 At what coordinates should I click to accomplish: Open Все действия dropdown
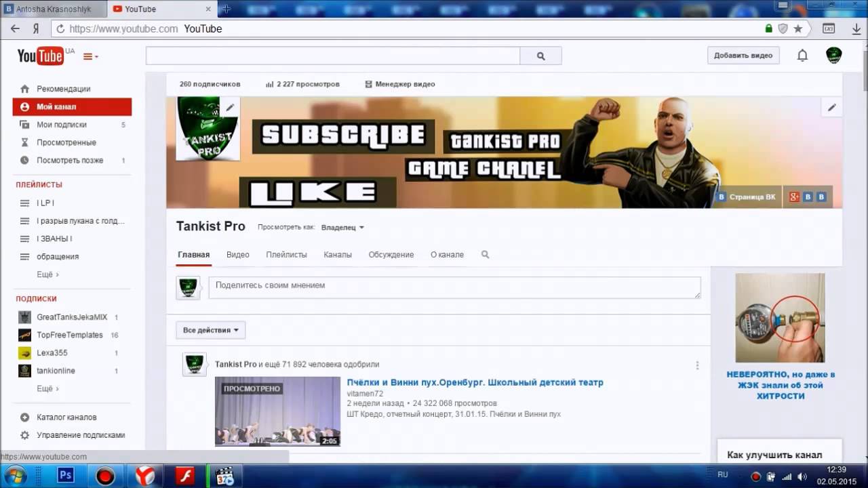[211, 330]
